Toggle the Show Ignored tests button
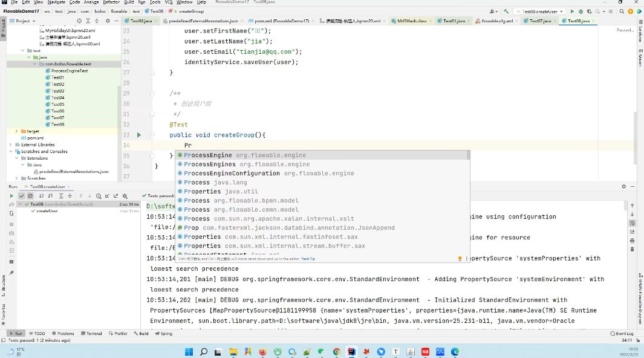 30,196
